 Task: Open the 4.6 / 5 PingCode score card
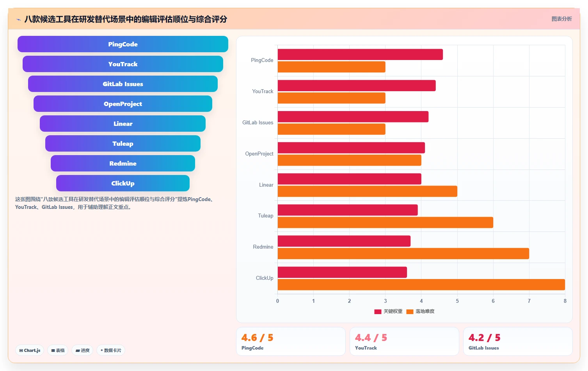click(x=291, y=341)
